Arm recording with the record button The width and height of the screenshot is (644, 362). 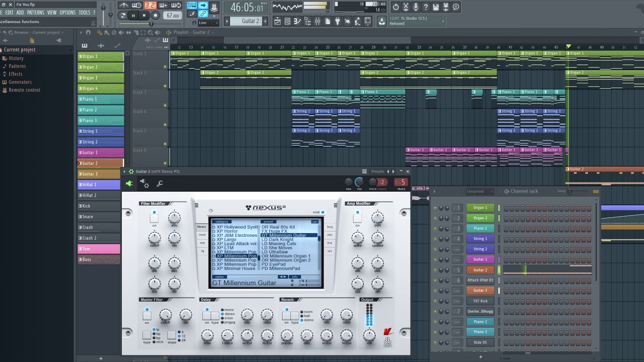coord(155,16)
